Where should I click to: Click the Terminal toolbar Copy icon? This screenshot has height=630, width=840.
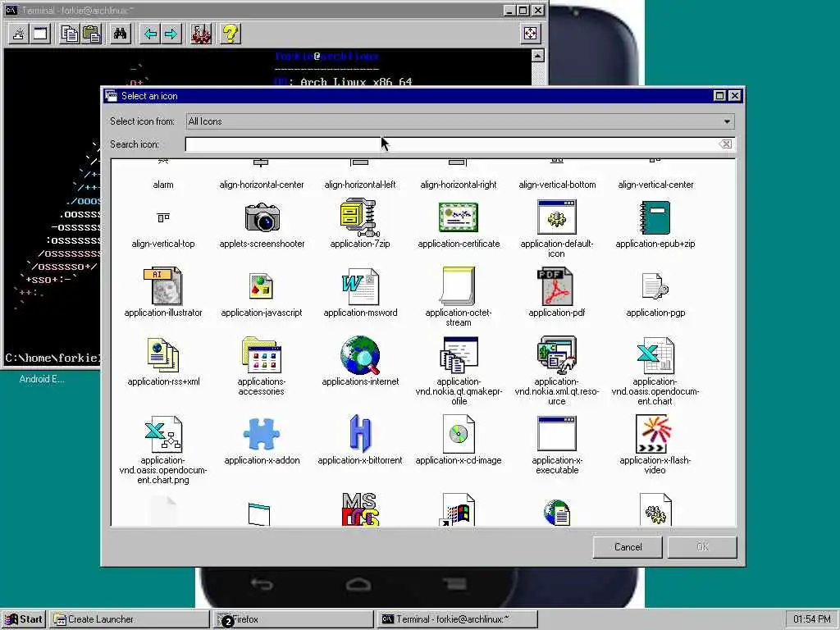(70, 34)
